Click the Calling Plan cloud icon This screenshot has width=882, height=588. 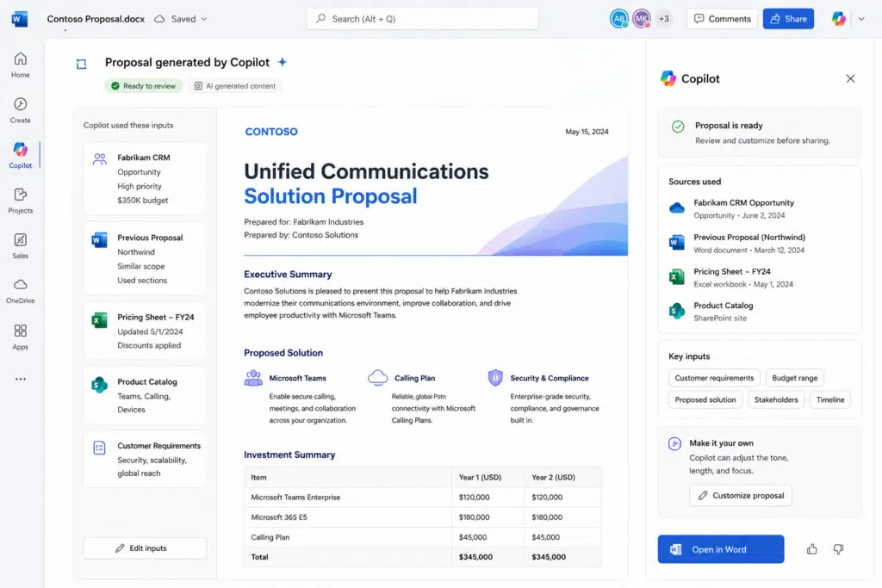coord(377,378)
